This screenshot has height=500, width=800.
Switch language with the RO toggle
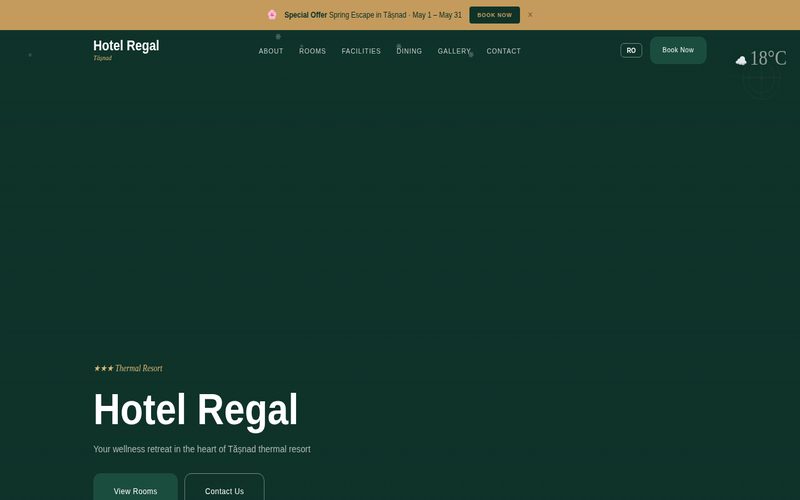click(x=631, y=50)
